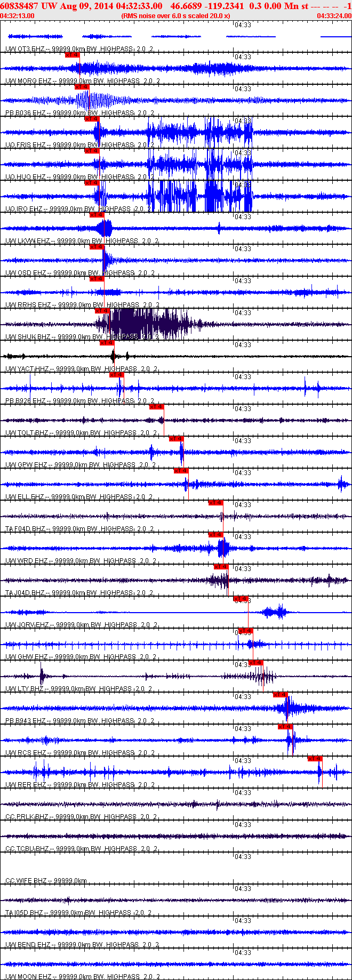This screenshot has width=352, height=980.
Task: Select the UW GPW EHZ station label
Action: pos(26,464)
